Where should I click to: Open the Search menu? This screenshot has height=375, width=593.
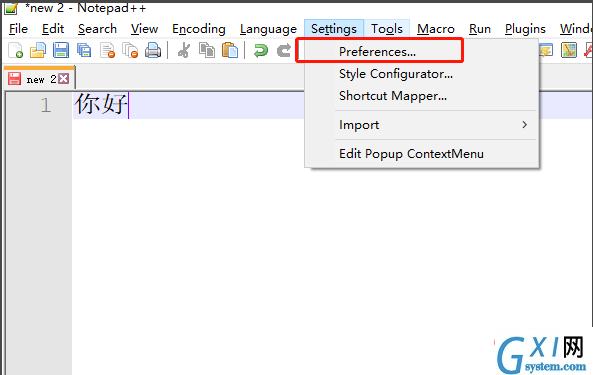point(97,29)
